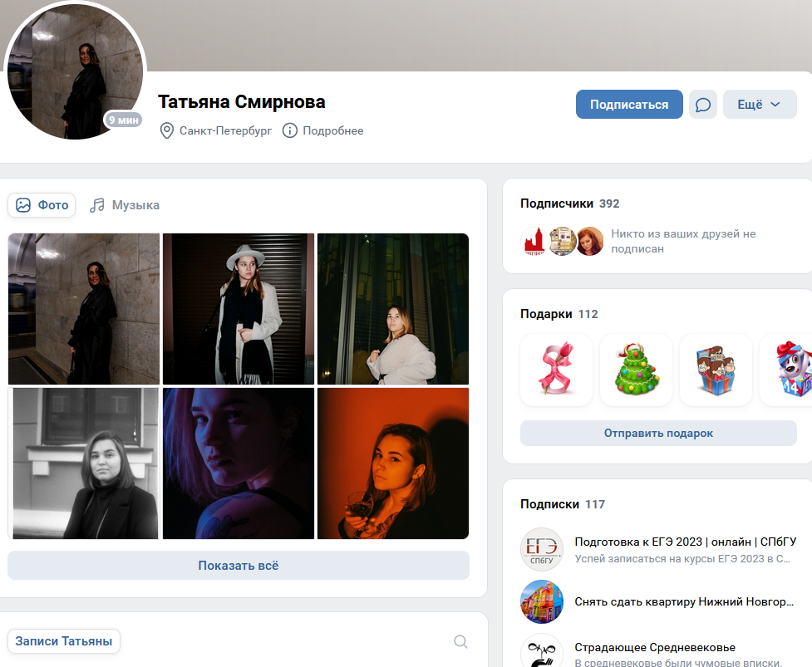Open the colorful houses community avatar
This screenshot has height=667, width=812.
(541, 602)
